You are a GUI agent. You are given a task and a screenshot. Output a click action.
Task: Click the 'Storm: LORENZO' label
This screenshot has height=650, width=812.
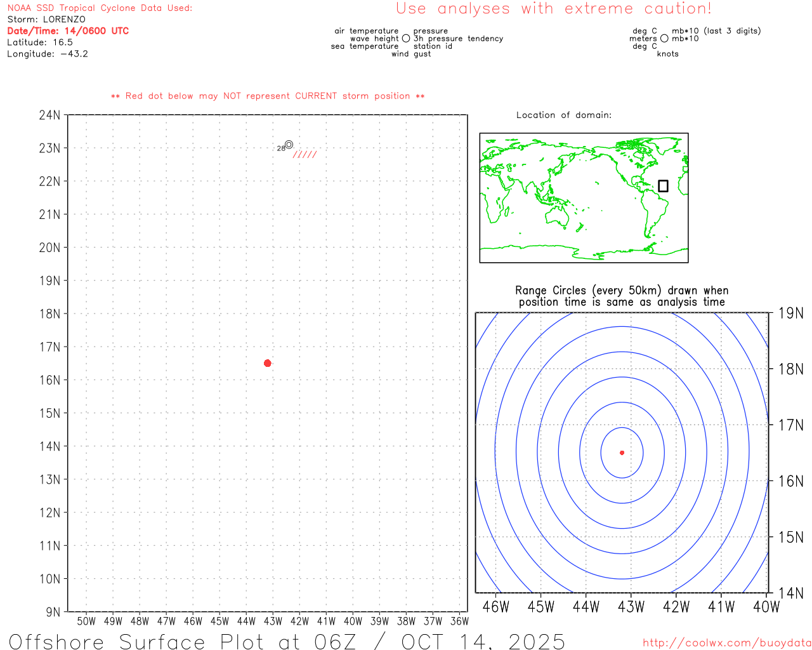[x=46, y=20]
